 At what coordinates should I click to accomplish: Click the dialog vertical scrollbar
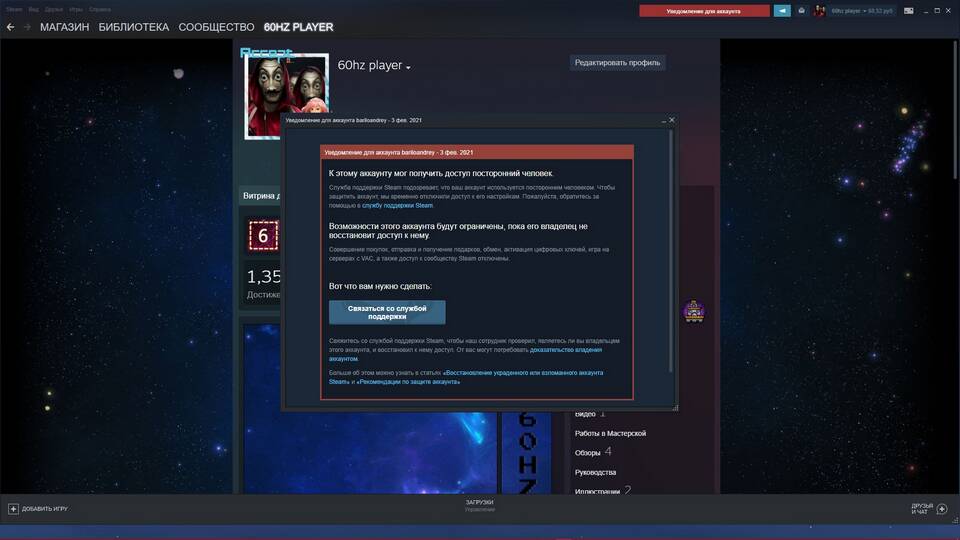tap(671, 251)
